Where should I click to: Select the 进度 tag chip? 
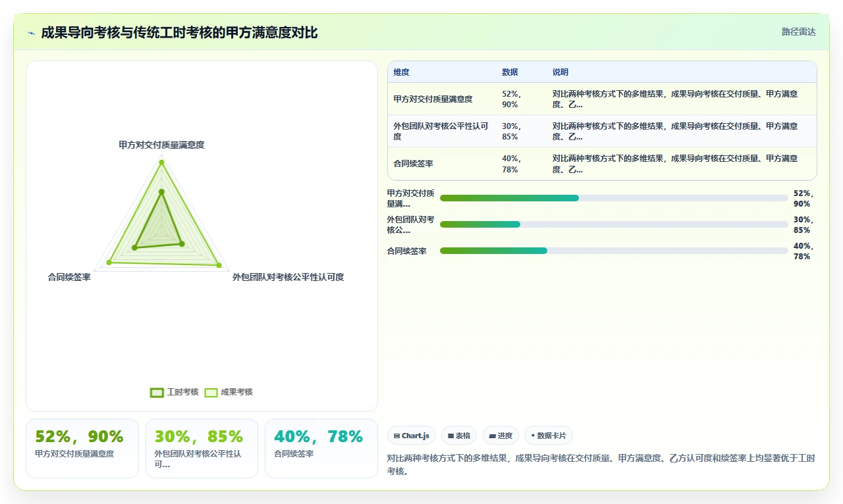pyautogui.click(x=501, y=436)
